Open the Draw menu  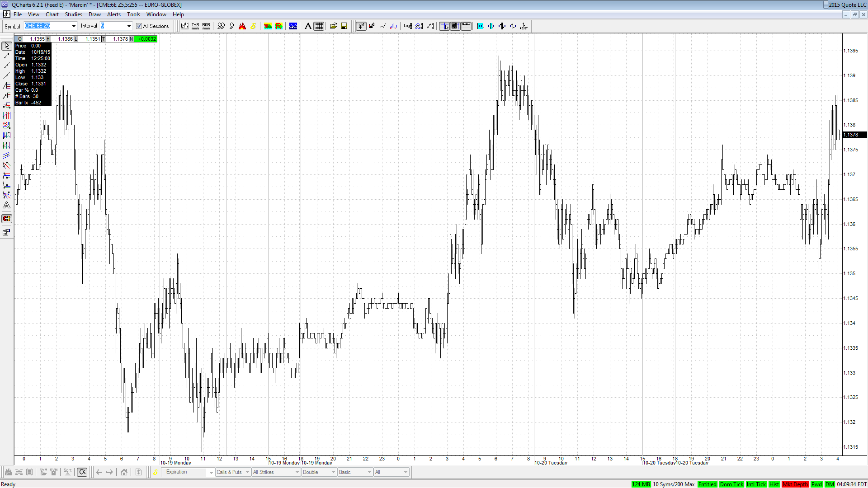pyautogui.click(x=94, y=14)
